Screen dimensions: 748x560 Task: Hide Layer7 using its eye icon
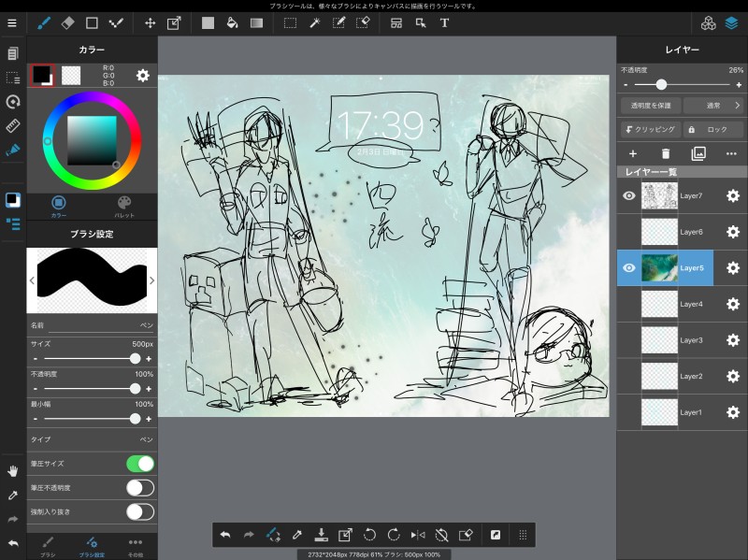[629, 195]
